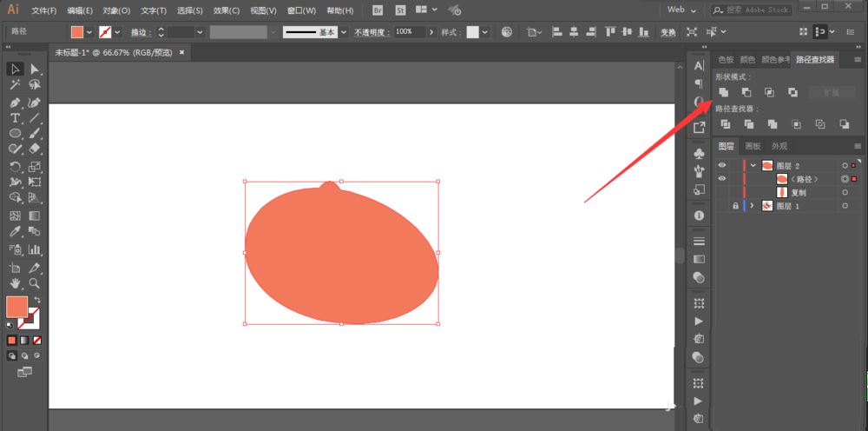Image resolution: width=868 pixels, height=431 pixels.
Task: Collapse the 图层 2 layer group
Action: click(x=753, y=165)
